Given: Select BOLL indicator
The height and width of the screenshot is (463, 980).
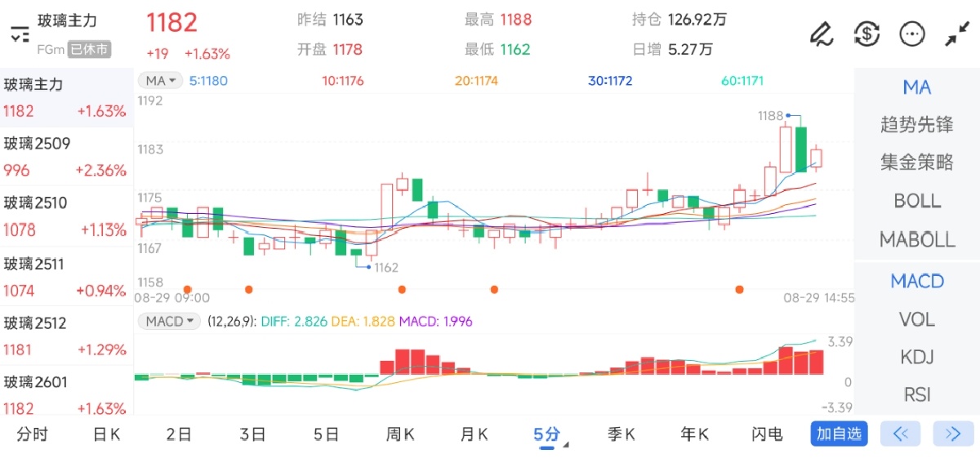Looking at the screenshot, I should click(x=916, y=201).
